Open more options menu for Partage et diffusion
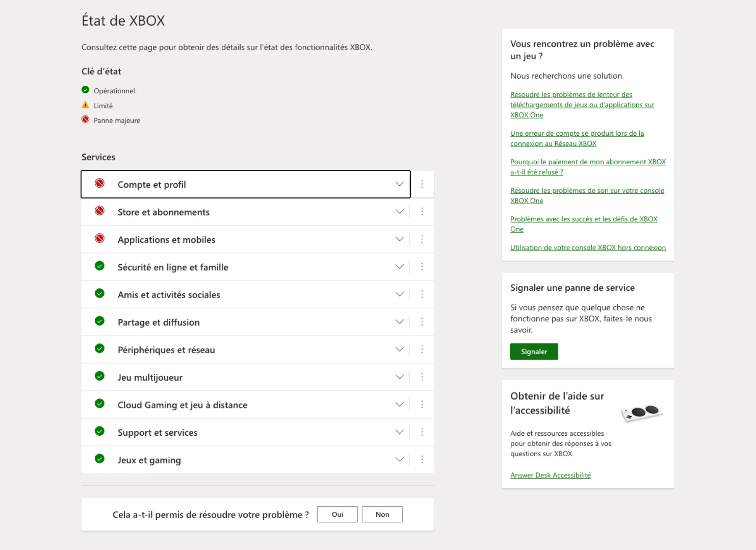This screenshot has width=756, height=550. (x=422, y=322)
